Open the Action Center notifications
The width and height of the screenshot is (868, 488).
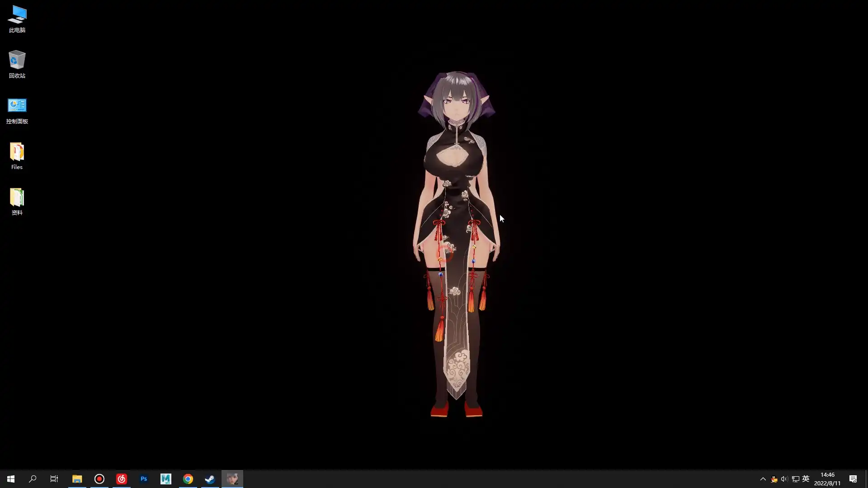pyautogui.click(x=854, y=479)
